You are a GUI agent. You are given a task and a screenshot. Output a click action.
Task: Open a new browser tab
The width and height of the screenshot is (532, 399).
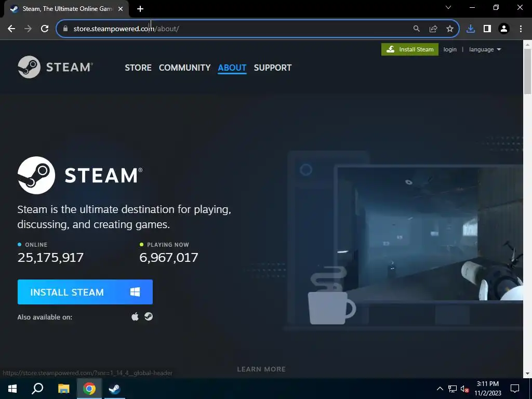140,9
